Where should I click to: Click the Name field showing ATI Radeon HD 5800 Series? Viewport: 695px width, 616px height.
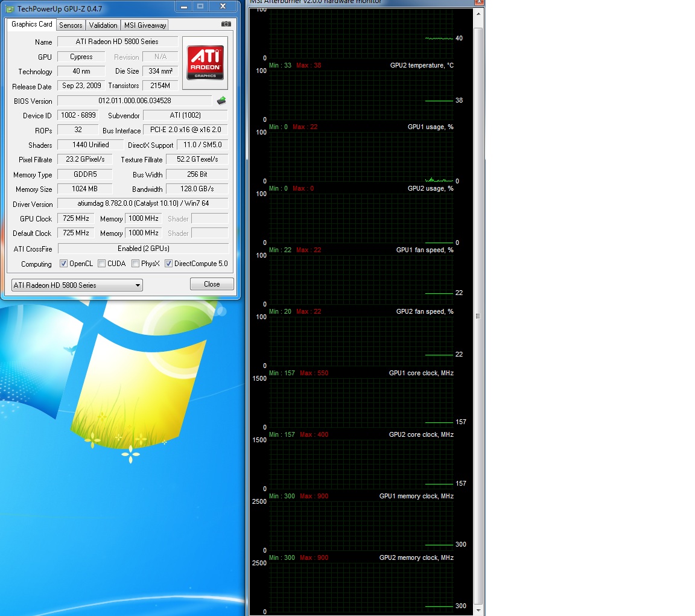tap(118, 42)
